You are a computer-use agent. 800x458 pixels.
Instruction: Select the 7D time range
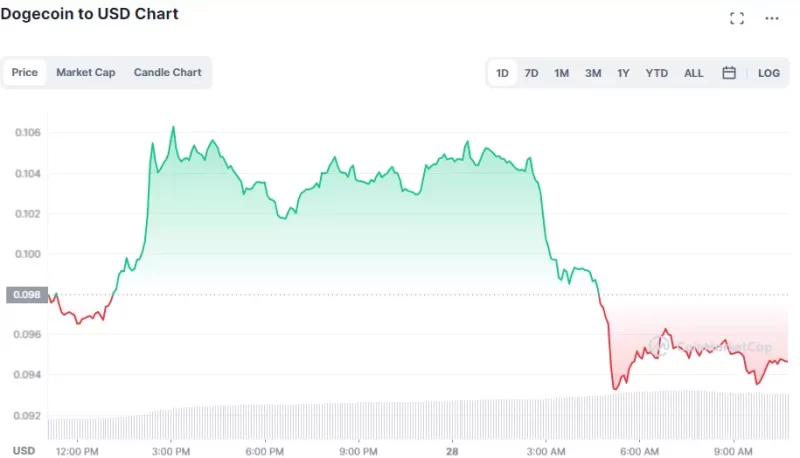[x=532, y=73]
